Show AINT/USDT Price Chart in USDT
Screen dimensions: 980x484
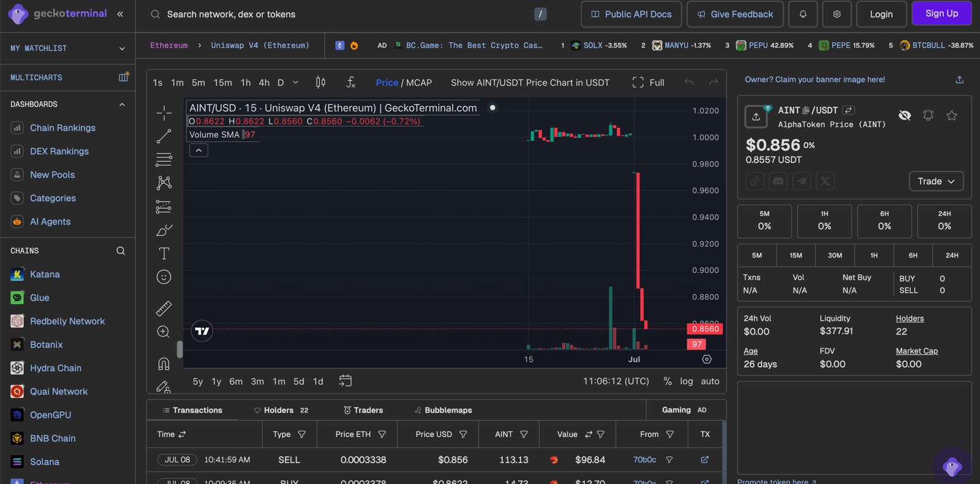point(530,83)
